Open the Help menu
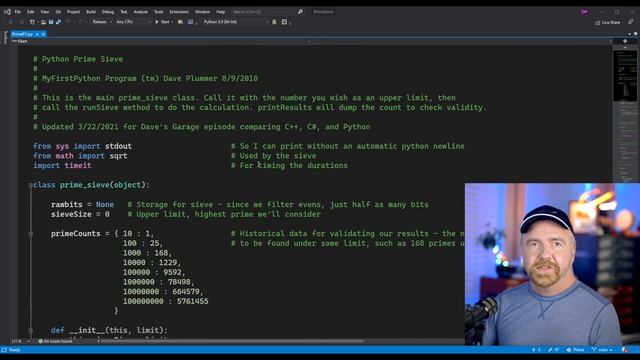640x360 pixels. click(x=220, y=12)
